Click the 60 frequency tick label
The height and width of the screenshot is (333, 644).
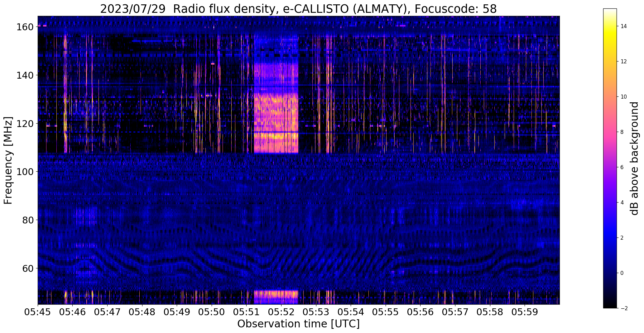point(28,268)
